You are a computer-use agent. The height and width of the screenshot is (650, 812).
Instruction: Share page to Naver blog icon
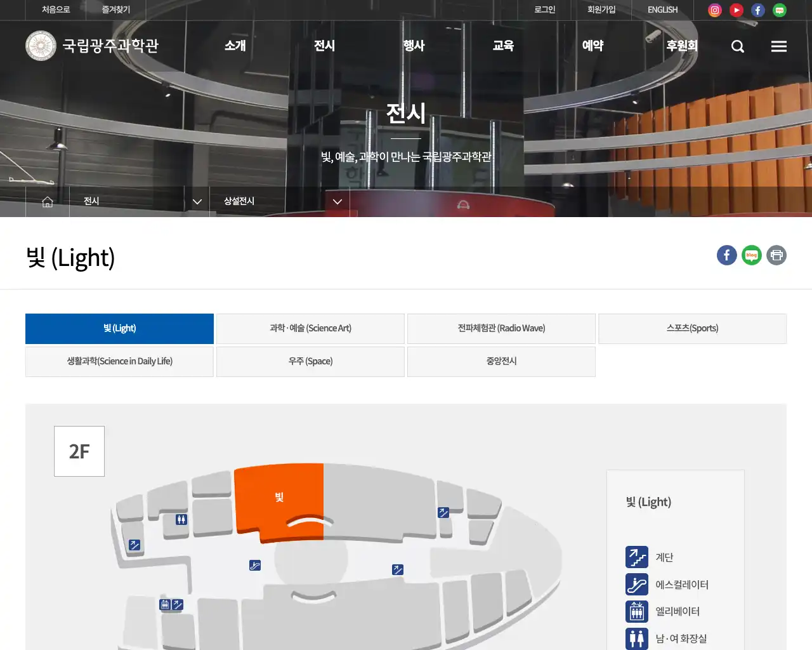pyautogui.click(x=752, y=255)
